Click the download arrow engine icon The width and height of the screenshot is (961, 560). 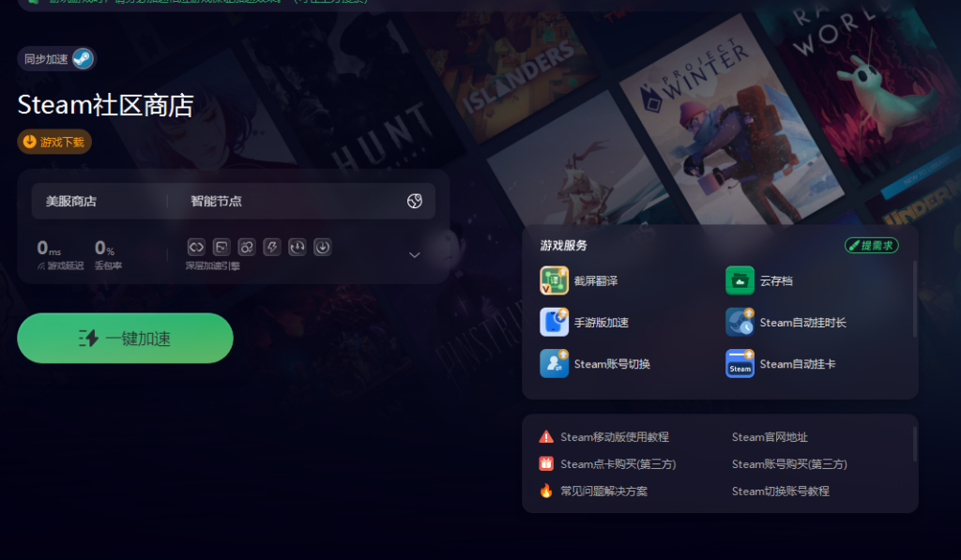(323, 247)
